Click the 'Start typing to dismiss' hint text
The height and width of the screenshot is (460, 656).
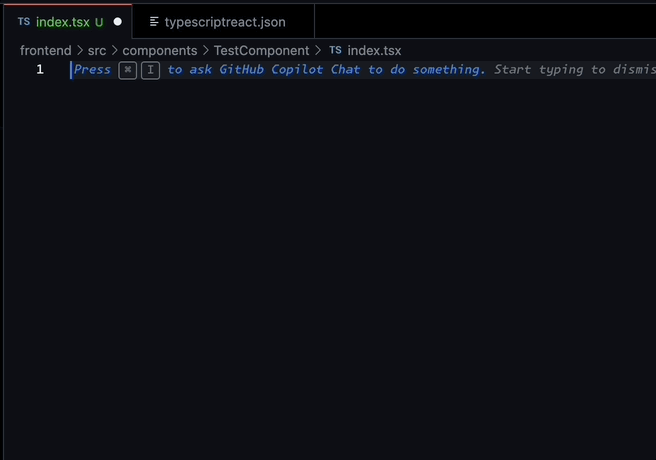click(575, 69)
